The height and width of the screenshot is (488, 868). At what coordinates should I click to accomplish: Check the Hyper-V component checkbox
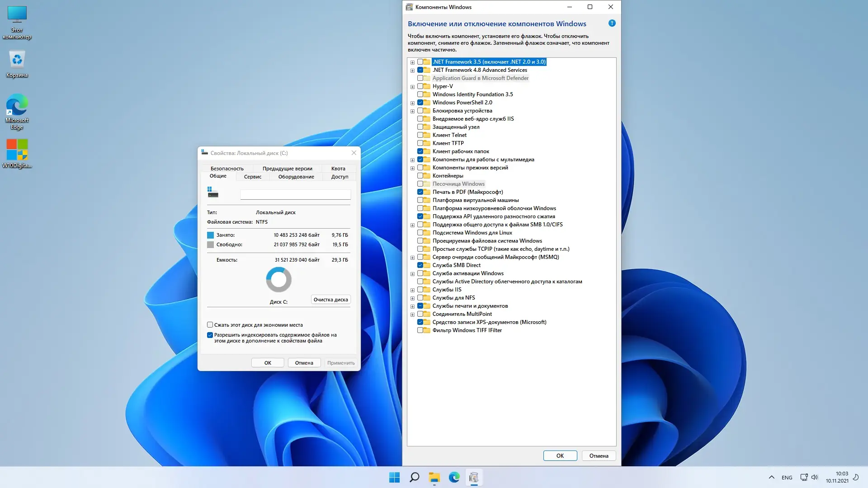click(420, 86)
